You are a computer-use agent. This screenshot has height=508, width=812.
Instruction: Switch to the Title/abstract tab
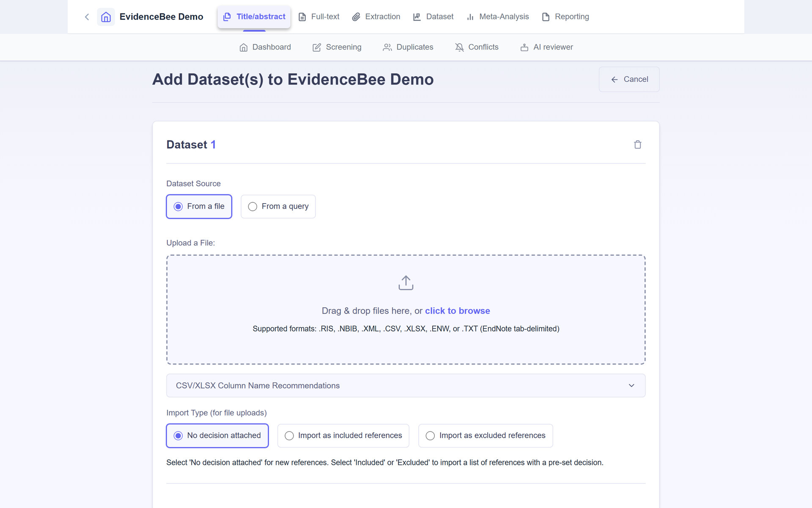(x=254, y=17)
